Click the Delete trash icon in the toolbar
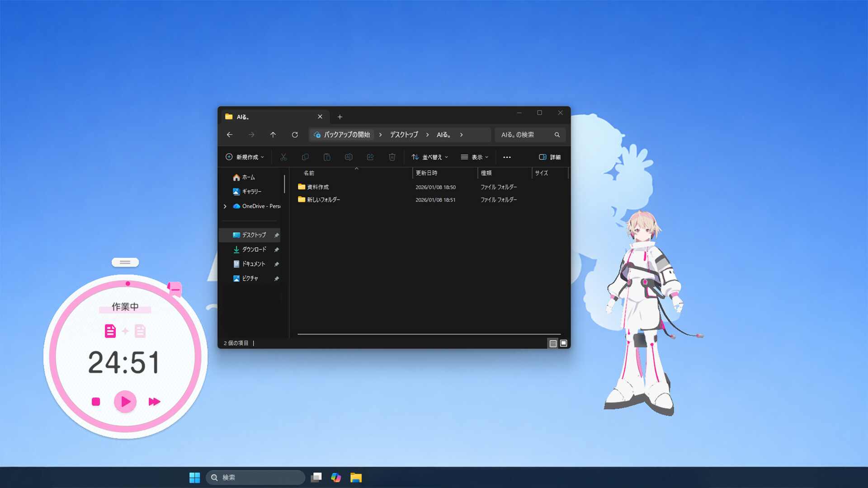The width and height of the screenshot is (868, 488). click(x=392, y=157)
